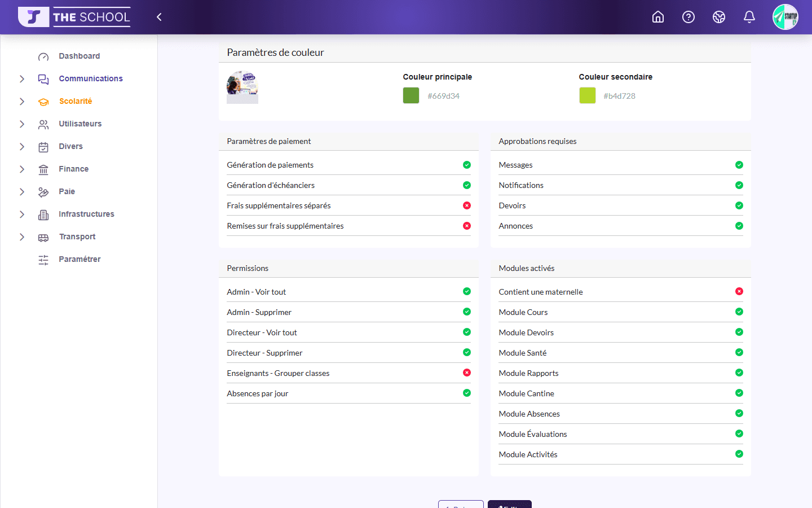Click the main color green swatch
Screen dimensions: 812x508
point(411,95)
